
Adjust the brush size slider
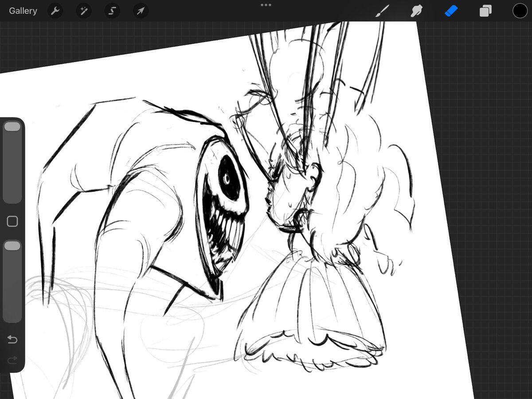12,162
